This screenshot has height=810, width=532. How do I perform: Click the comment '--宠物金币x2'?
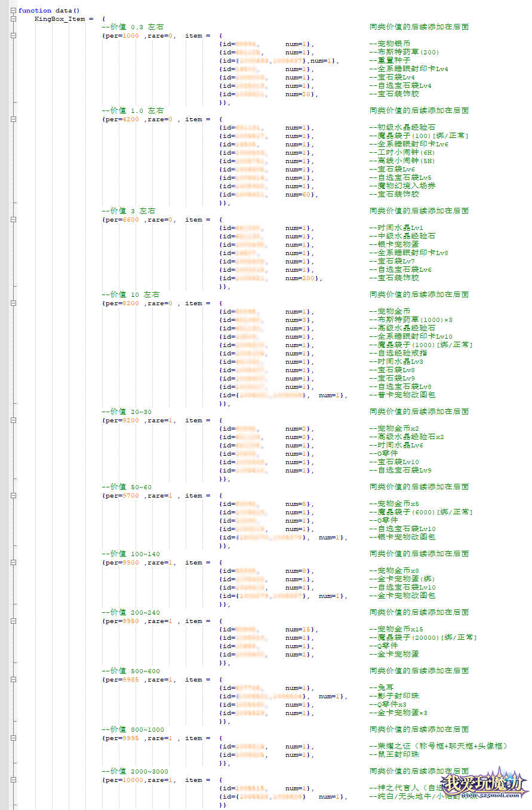pos(394,428)
